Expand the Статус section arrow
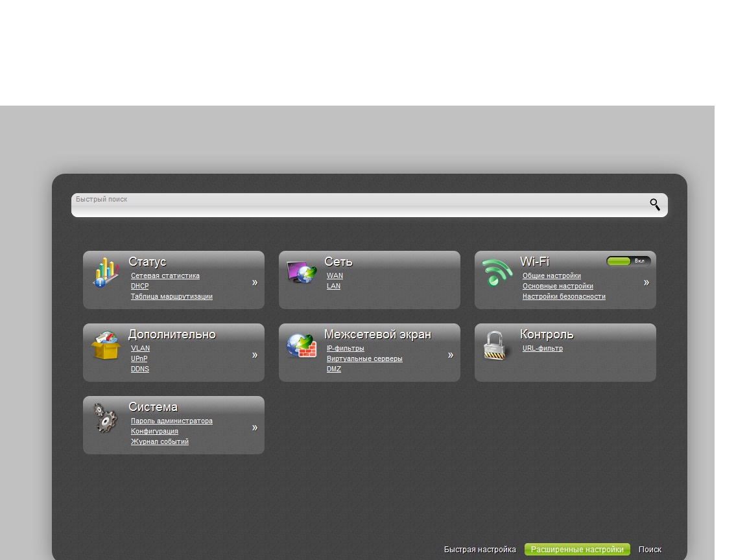The height and width of the screenshot is (560, 747). (255, 283)
